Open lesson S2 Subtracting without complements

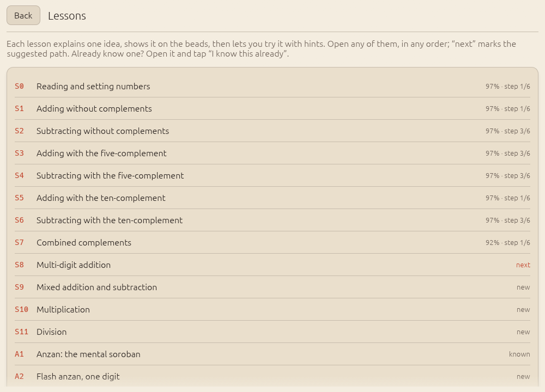[x=272, y=131]
